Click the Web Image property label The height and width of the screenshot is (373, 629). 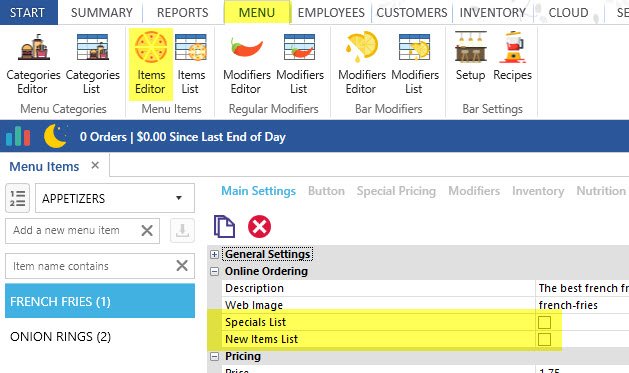pos(254,305)
